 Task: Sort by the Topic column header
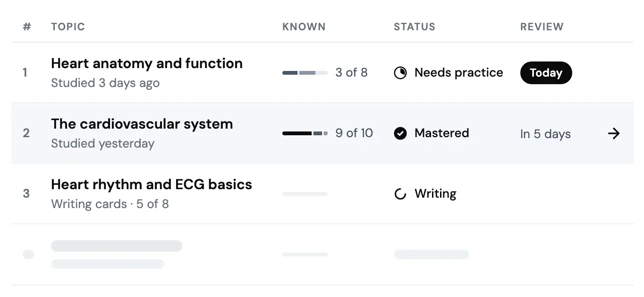68,27
